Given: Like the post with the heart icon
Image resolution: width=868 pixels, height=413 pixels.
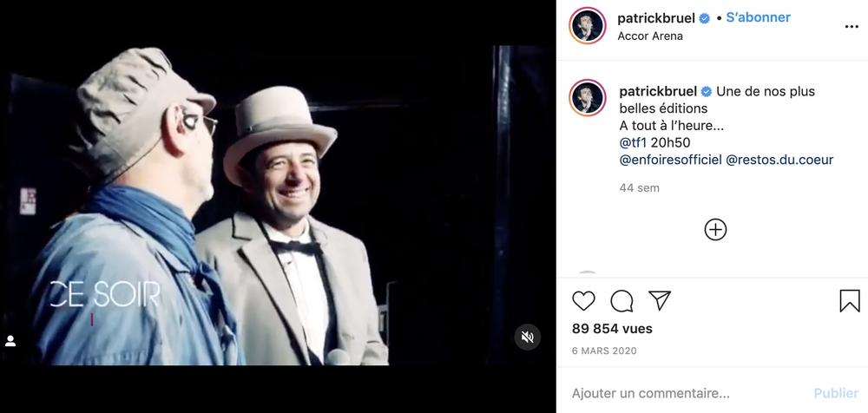Looking at the screenshot, I should coord(584,301).
